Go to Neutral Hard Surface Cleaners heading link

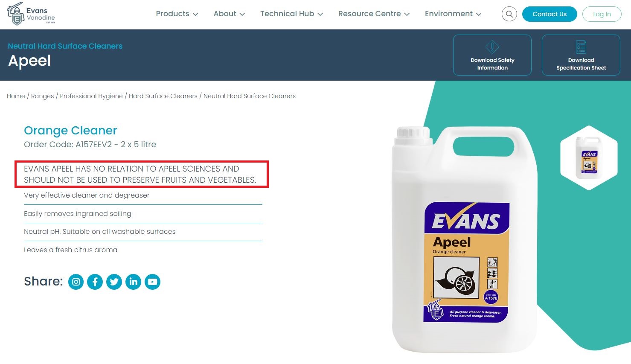click(x=65, y=46)
